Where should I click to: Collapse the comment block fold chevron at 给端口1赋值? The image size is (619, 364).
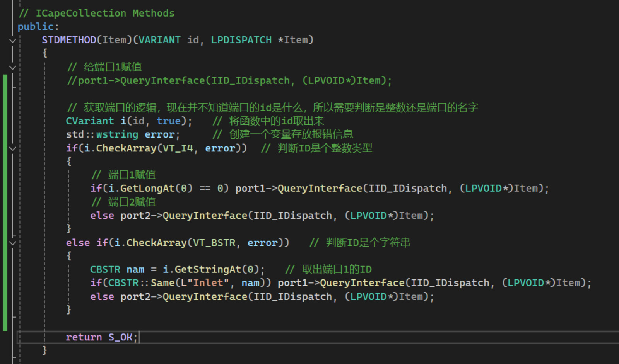12,67
